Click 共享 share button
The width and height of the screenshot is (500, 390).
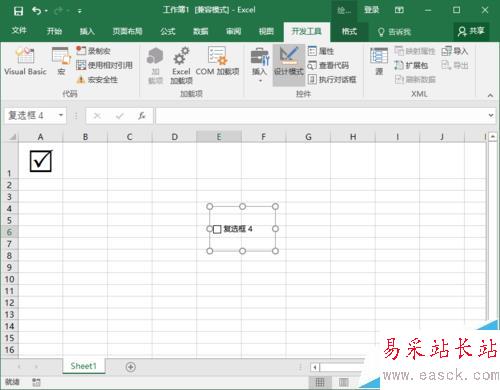pos(471,31)
